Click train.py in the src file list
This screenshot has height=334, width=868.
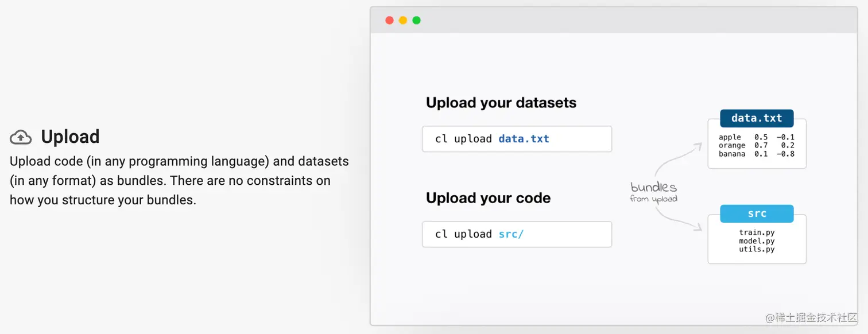757,232
